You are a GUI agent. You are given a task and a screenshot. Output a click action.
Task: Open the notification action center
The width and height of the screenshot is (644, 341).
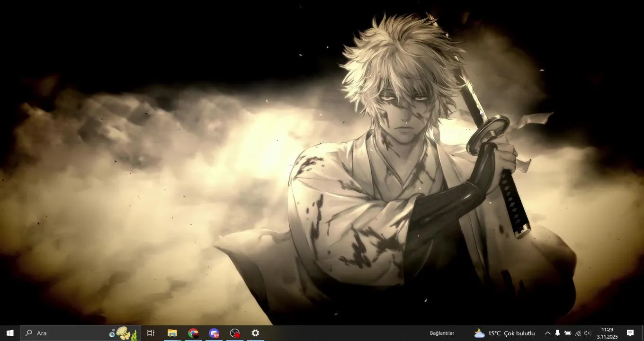click(630, 333)
